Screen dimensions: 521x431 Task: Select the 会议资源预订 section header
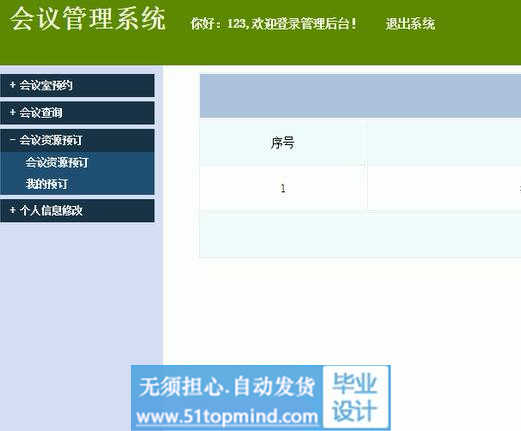click(77, 140)
